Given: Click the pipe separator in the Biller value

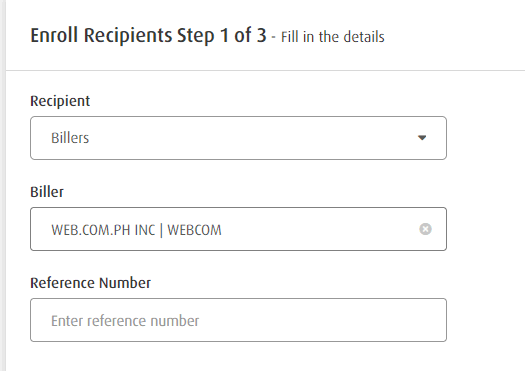Looking at the screenshot, I should tap(161, 230).
